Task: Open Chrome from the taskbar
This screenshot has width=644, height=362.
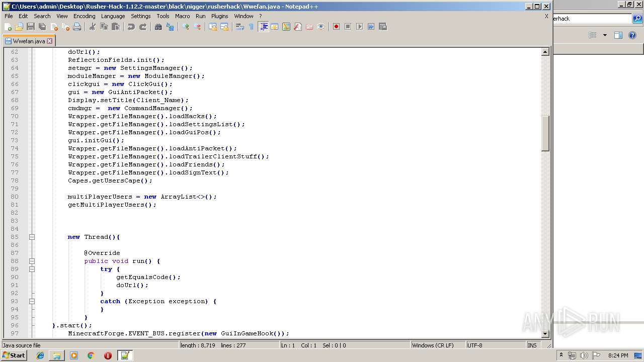Action: [x=91, y=355]
